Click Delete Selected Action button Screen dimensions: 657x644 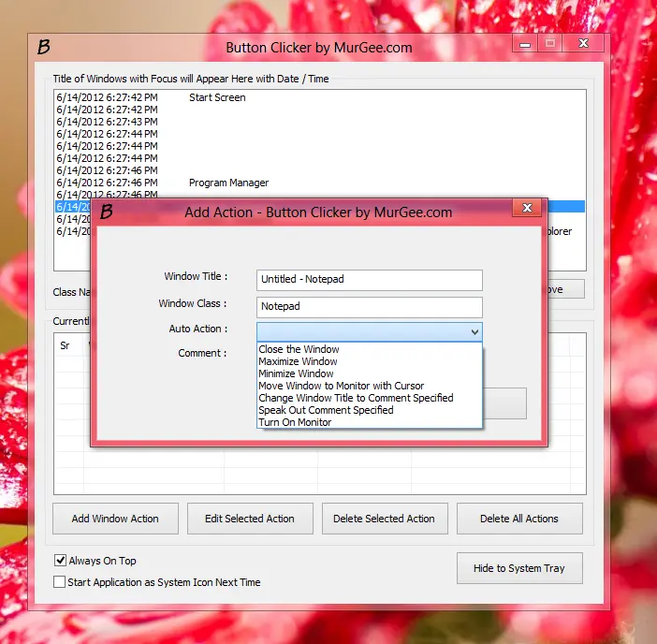[x=385, y=519]
